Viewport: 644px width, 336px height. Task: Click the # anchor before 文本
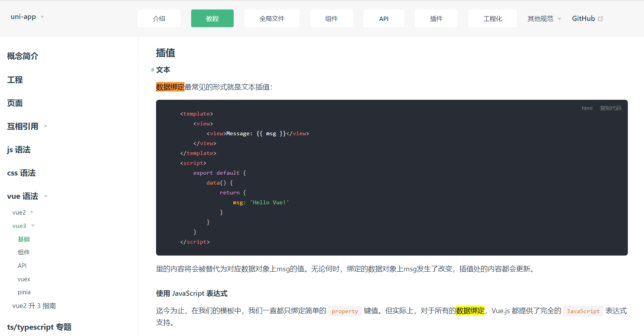pyautogui.click(x=153, y=70)
